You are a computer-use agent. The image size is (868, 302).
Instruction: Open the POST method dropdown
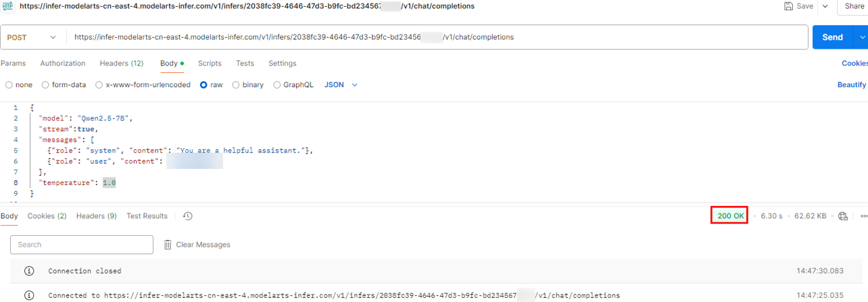(32, 38)
